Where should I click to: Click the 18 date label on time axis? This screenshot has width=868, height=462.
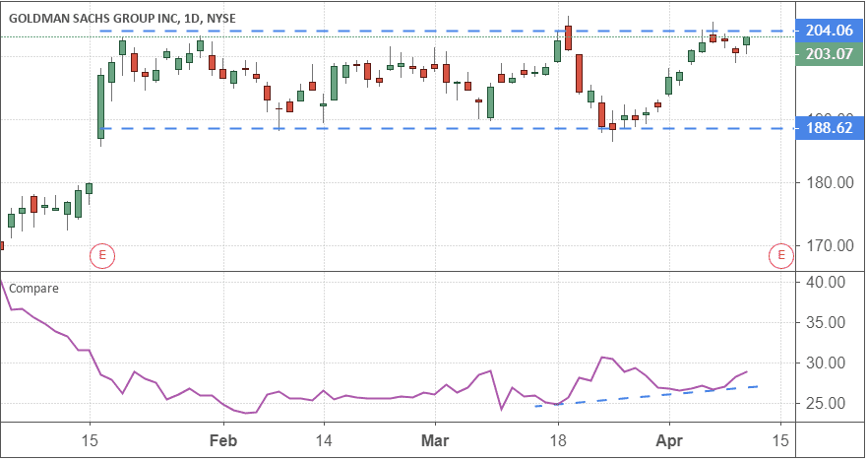tap(558, 441)
